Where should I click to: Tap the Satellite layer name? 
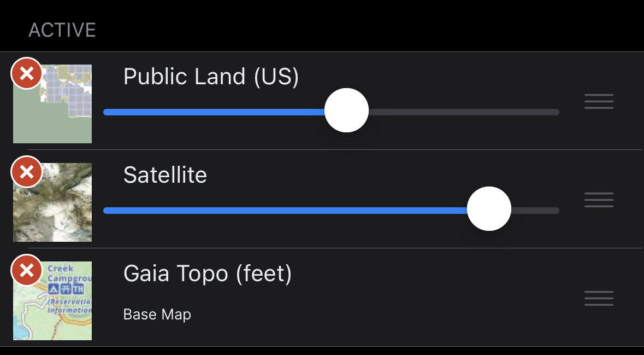165,175
